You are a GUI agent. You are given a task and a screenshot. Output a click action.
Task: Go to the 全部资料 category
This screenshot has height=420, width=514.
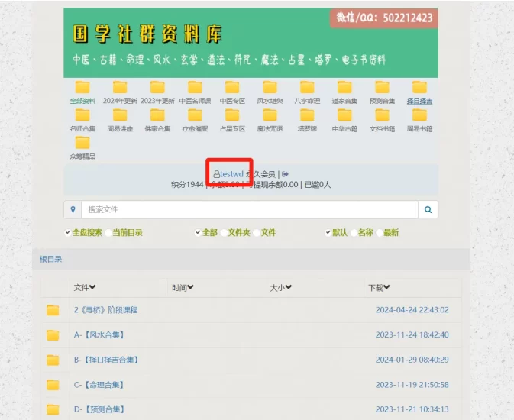[82, 101]
